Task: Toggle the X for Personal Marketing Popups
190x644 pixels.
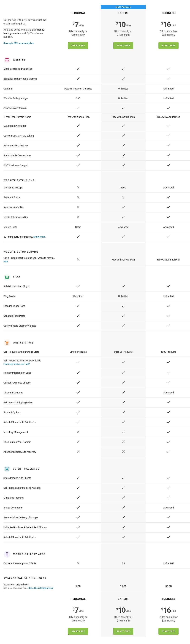Action: coord(78,187)
